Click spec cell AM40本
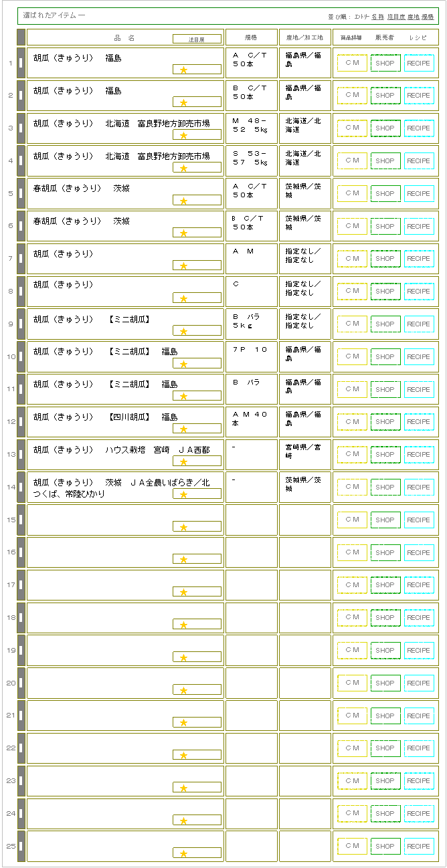Screen dimensions: 447x868 pos(252,422)
